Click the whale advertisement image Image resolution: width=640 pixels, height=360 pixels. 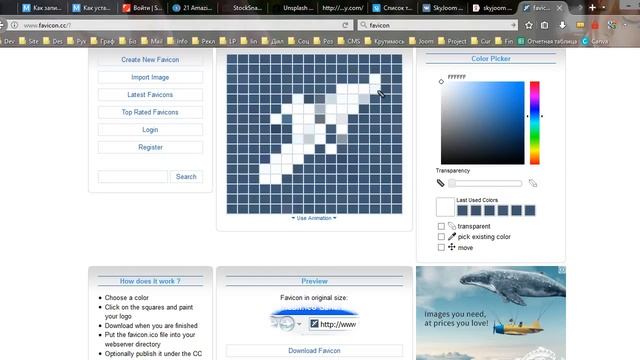point(491,313)
